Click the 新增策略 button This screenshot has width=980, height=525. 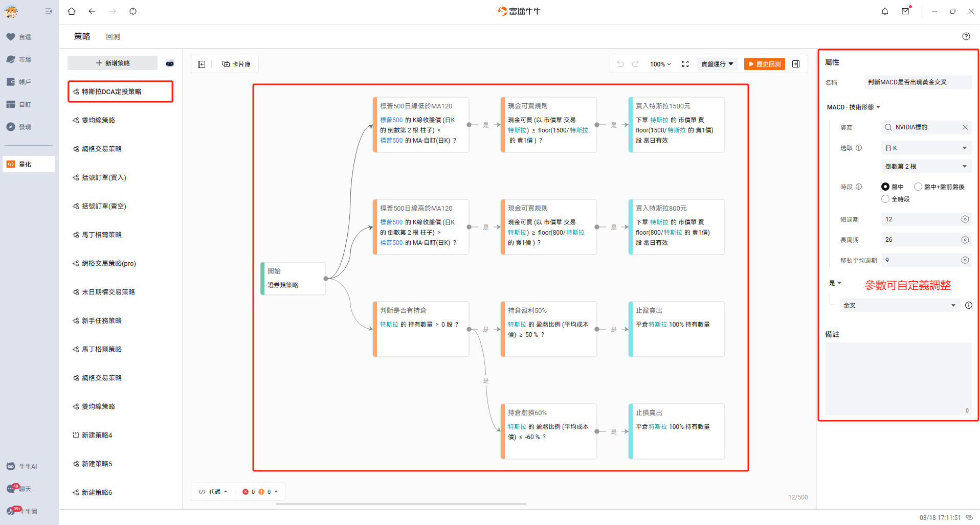pyautogui.click(x=113, y=63)
